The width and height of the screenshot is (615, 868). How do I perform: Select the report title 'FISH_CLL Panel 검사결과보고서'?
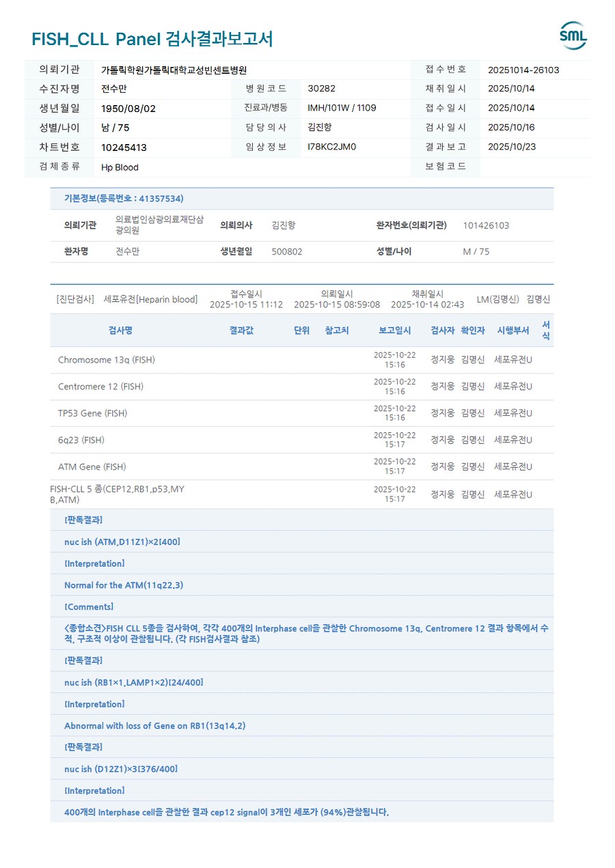click(152, 39)
